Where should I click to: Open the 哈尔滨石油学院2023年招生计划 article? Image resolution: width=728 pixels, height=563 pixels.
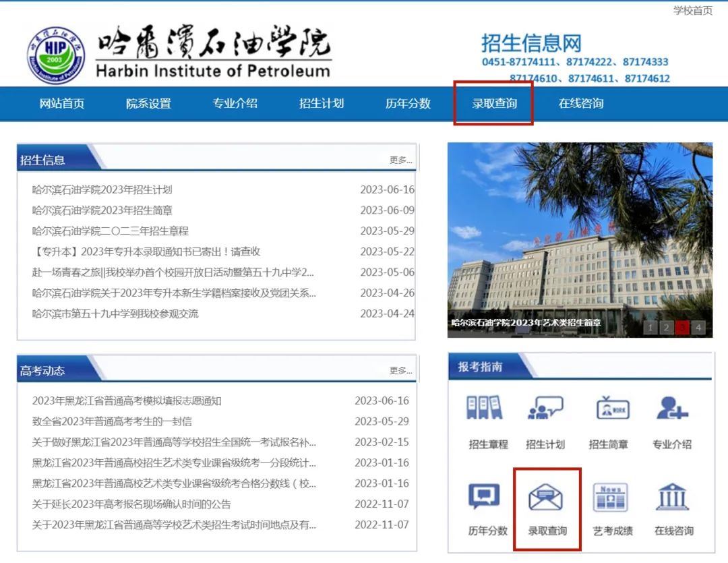click(x=102, y=189)
